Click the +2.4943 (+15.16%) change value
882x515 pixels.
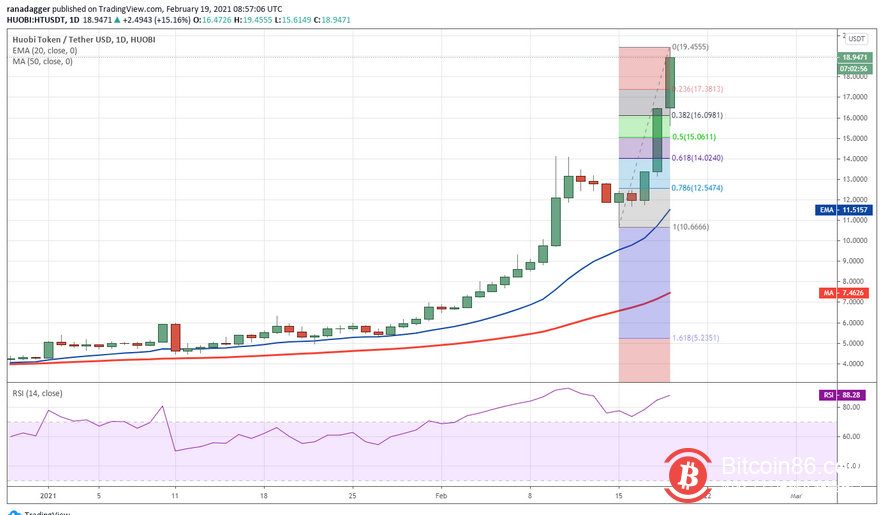tap(156, 20)
